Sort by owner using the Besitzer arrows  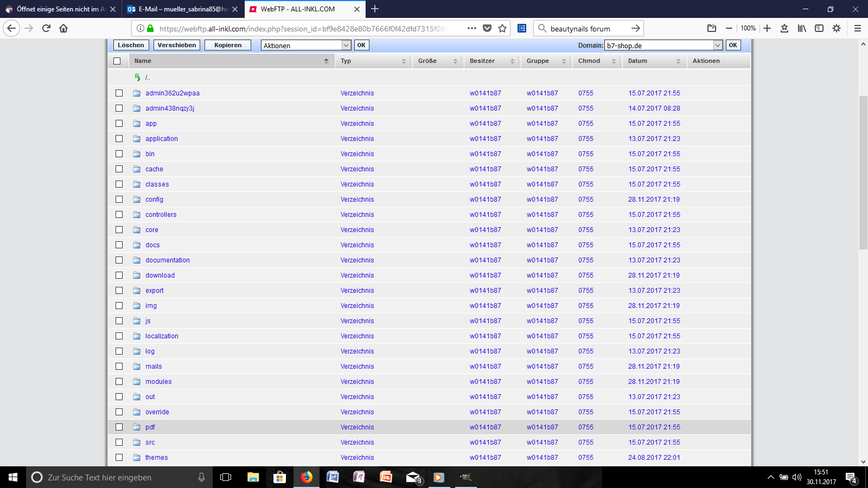tap(512, 61)
